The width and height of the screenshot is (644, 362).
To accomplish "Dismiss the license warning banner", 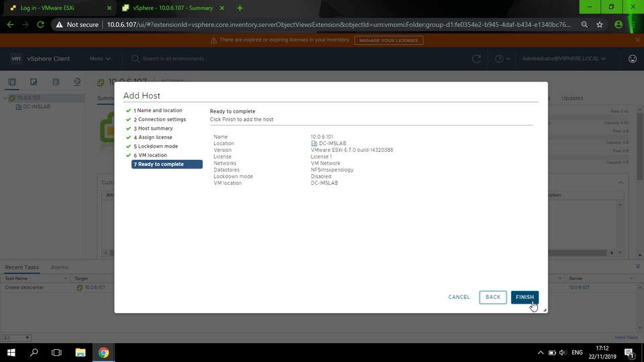I will click(x=637, y=40).
